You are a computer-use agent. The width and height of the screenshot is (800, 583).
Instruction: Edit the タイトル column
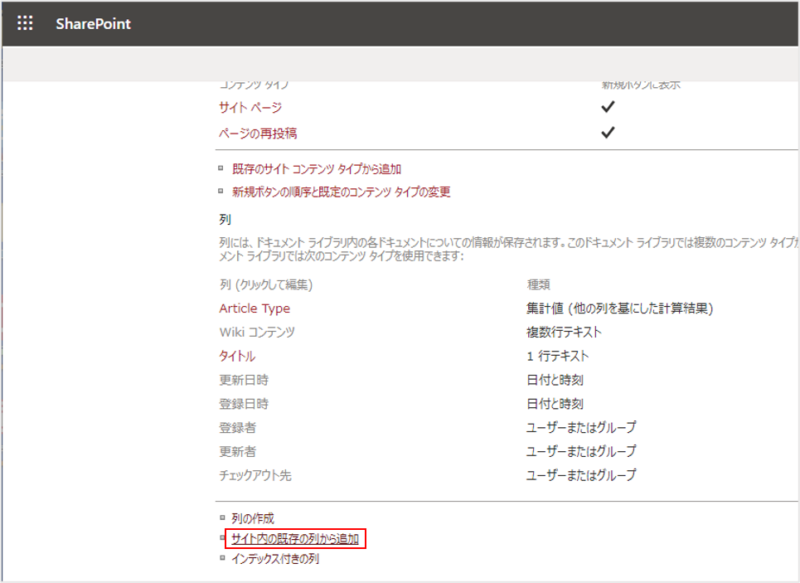tap(237, 356)
